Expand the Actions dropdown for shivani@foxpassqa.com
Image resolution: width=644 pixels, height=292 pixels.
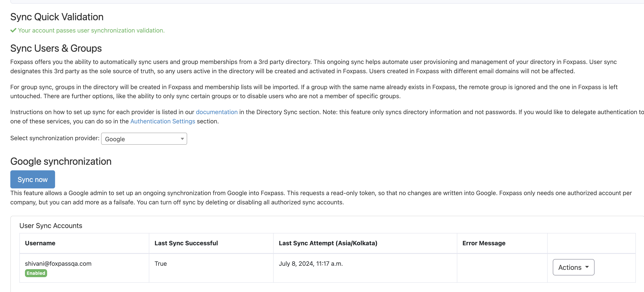[573, 267]
